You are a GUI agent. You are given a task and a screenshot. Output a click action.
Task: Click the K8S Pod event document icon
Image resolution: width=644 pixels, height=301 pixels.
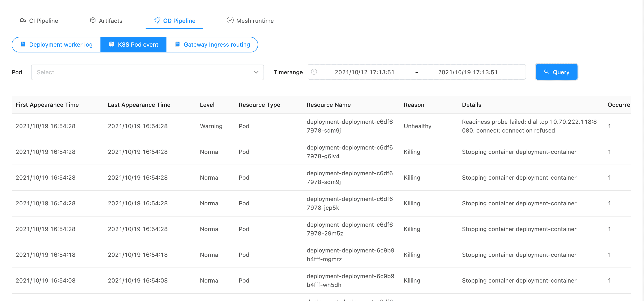112,44
